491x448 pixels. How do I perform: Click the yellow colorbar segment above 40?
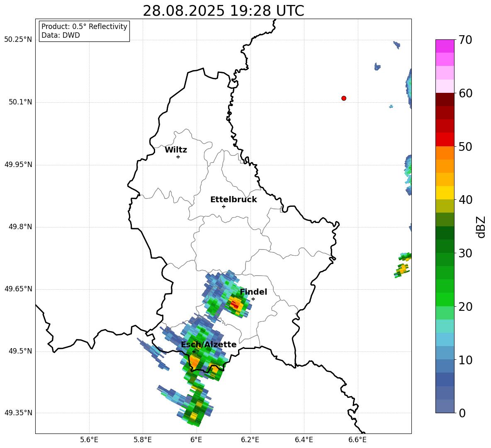pyautogui.click(x=445, y=193)
